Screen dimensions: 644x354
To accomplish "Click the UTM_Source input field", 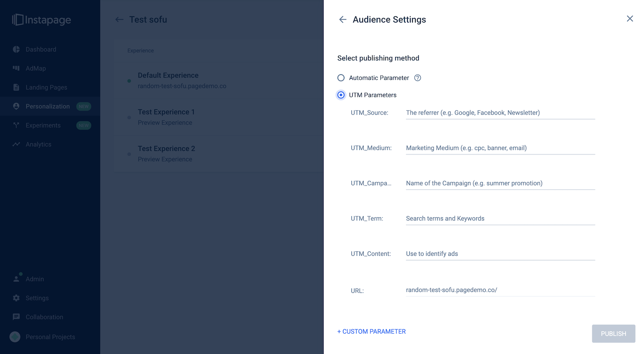I will [x=499, y=112].
